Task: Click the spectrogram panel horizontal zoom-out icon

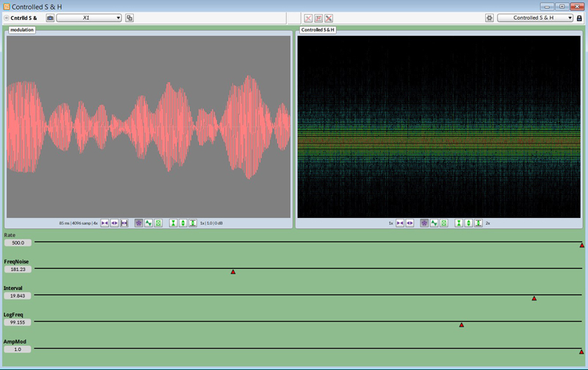Action: [410, 223]
